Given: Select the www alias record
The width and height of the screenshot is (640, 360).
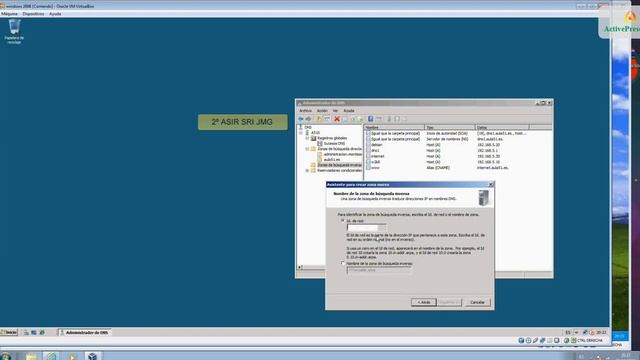Looking at the screenshot, I should click(375, 168).
